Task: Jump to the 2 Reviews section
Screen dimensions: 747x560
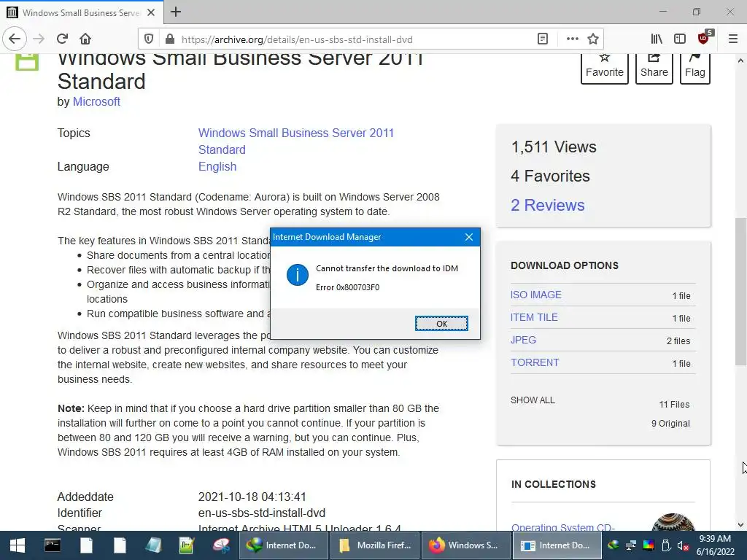Action: point(547,205)
